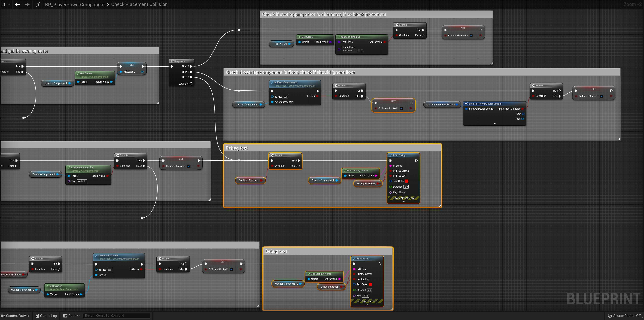
Task: Click the Add pin plus icon on Sequence
Action: (191, 84)
